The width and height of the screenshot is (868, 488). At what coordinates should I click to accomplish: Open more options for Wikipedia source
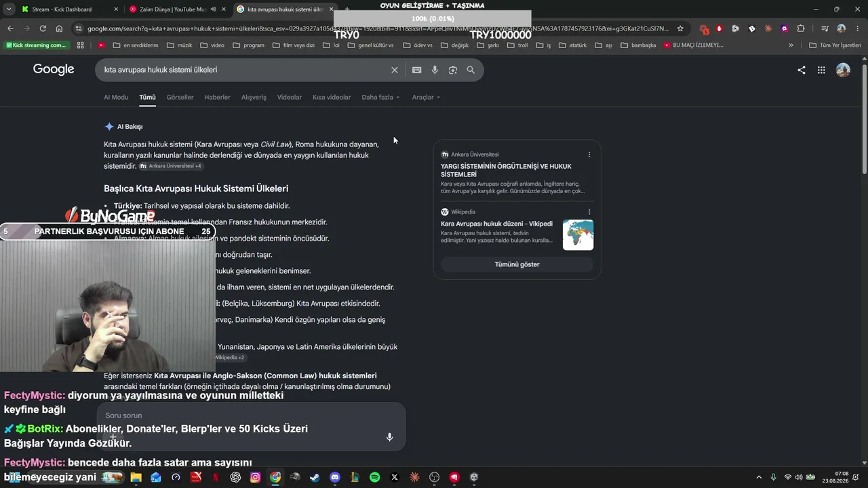[589, 212]
